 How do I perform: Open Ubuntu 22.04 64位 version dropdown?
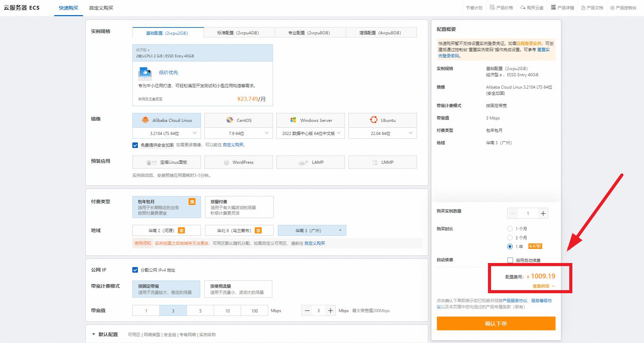coord(383,133)
